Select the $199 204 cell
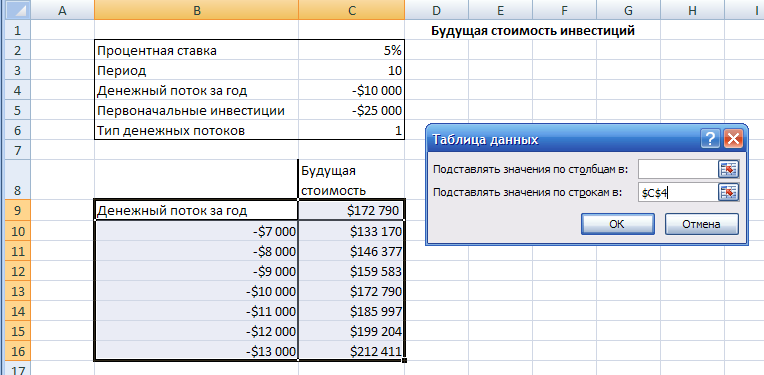This screenshot has width=764, height=375. [351, 331]
